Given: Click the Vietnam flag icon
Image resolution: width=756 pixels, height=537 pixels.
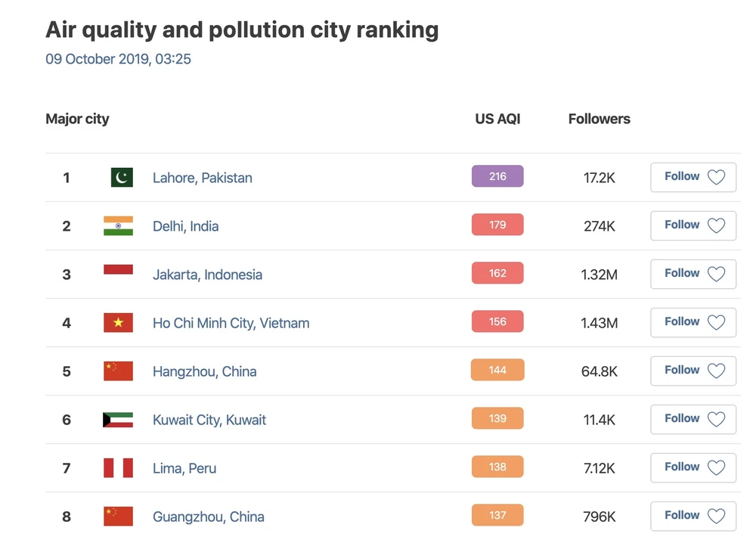Looking at the screenshot, I should 118,323.
